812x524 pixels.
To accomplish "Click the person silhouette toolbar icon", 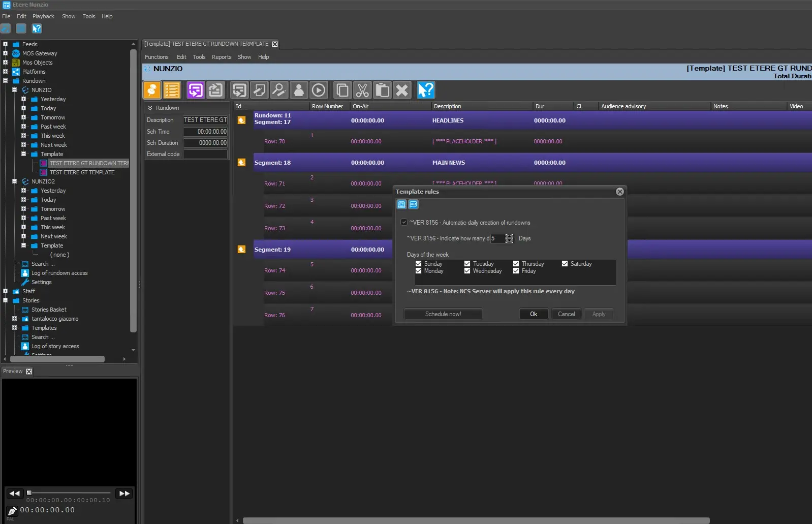I will (299, 90).
